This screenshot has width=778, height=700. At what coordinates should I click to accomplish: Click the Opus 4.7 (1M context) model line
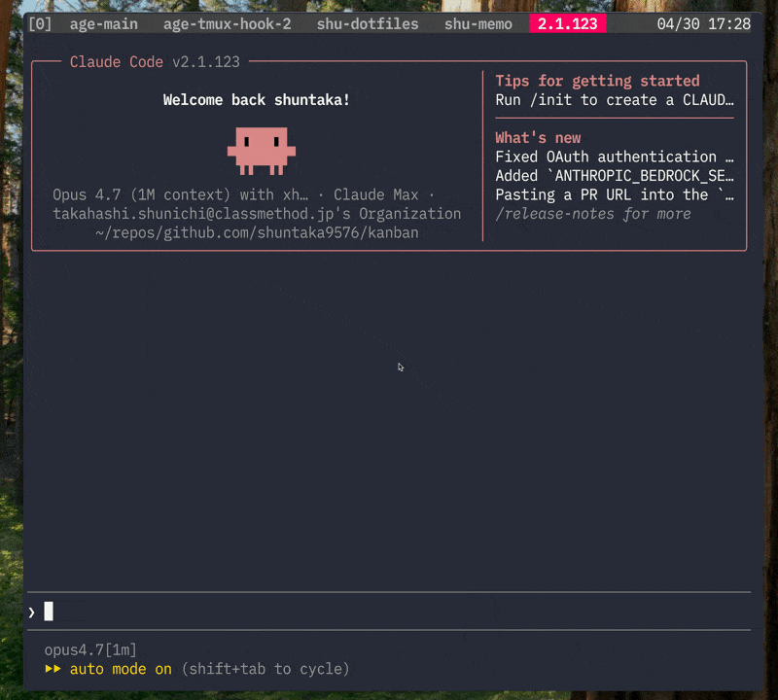tap(181, 194)
